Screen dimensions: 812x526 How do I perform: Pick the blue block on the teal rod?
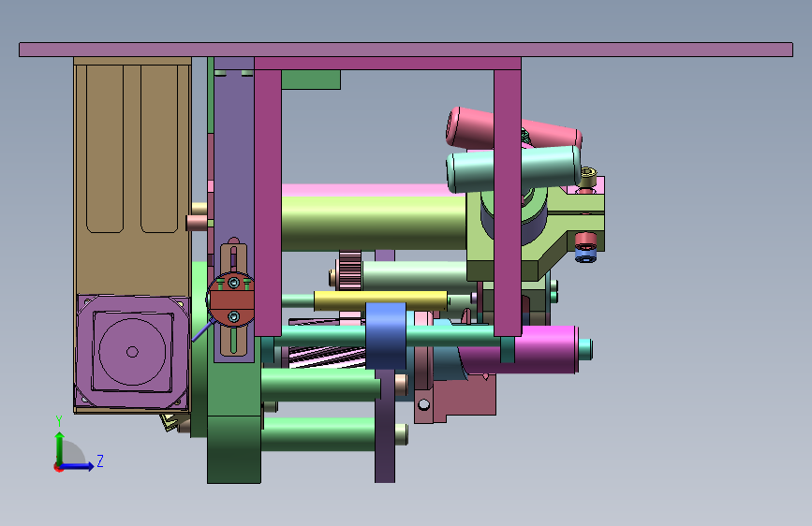click(386, 335)
